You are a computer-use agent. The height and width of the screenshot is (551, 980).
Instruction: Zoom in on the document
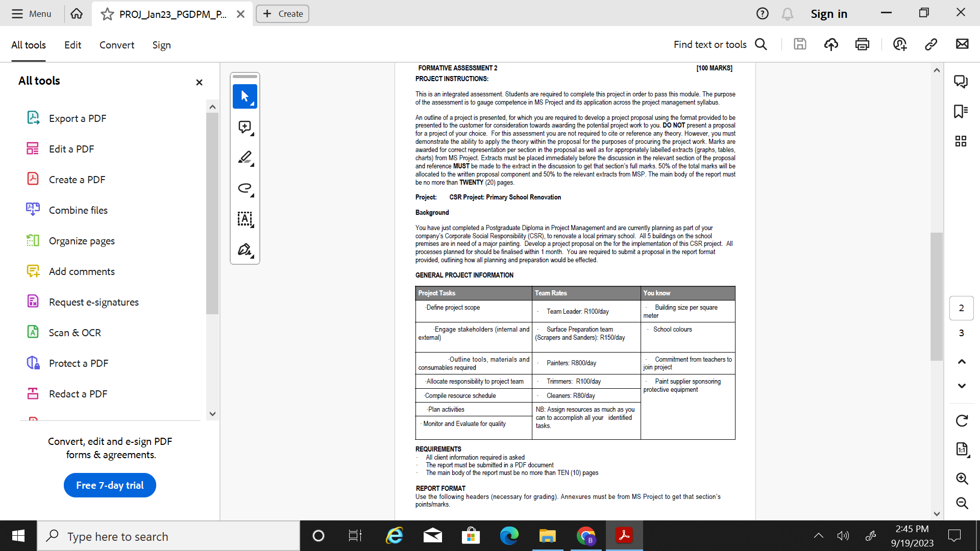click(962, 479)
